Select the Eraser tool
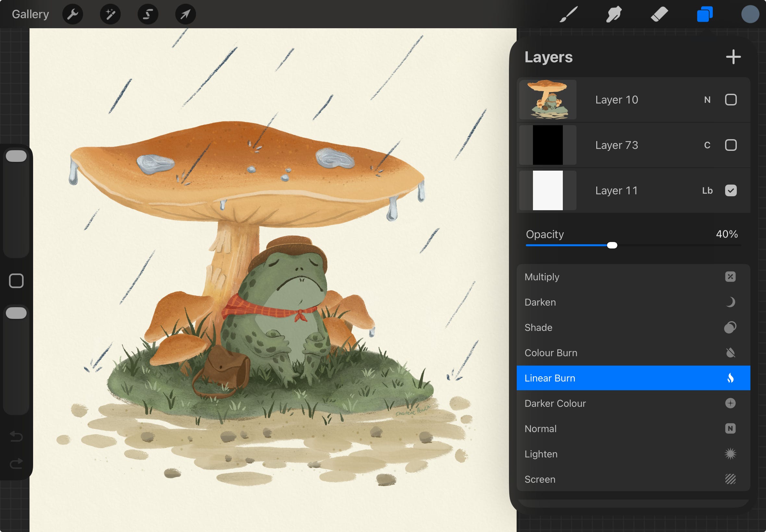The width and height of the screenshot is (766, 532). pyautogui.click(x=659, y=14)
